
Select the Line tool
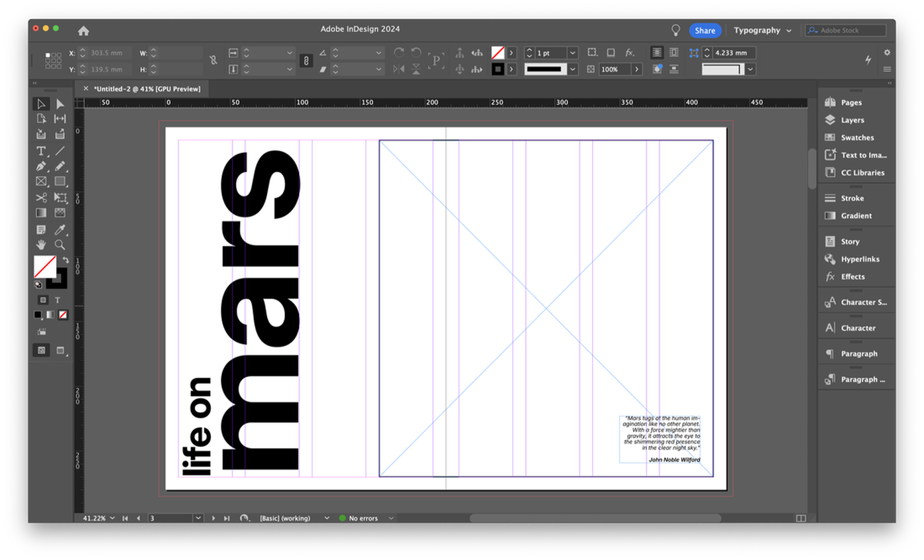point(60,151)
